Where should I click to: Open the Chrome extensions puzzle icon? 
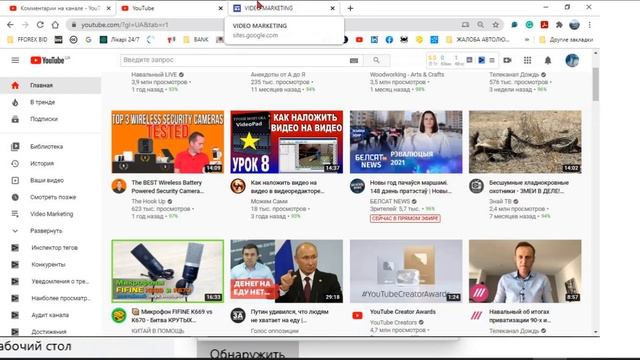point(559,25)
